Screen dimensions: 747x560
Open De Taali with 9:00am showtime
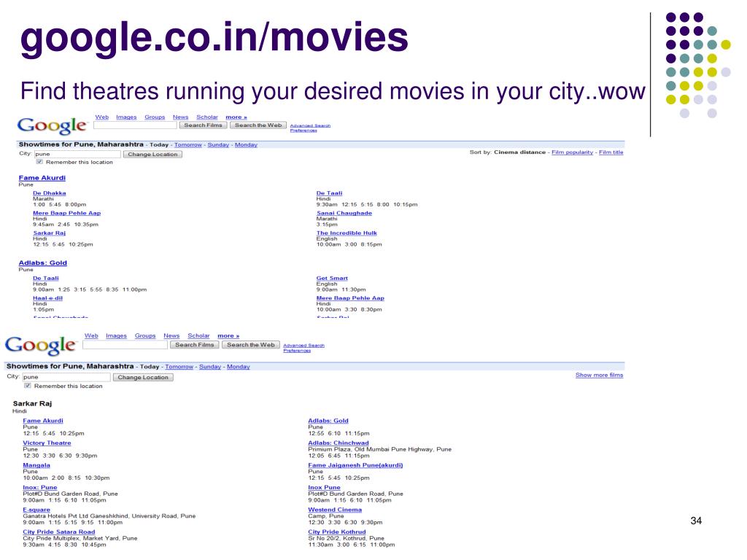pos(46,278)
